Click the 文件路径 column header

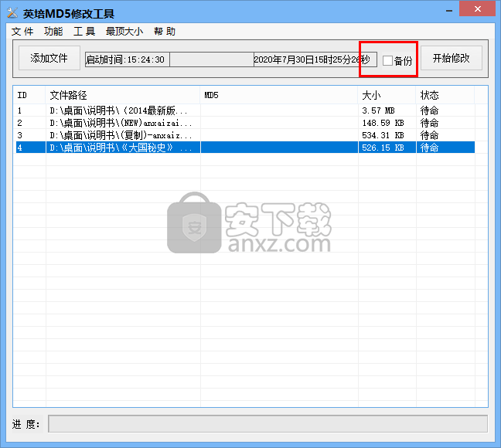[123, 95]
